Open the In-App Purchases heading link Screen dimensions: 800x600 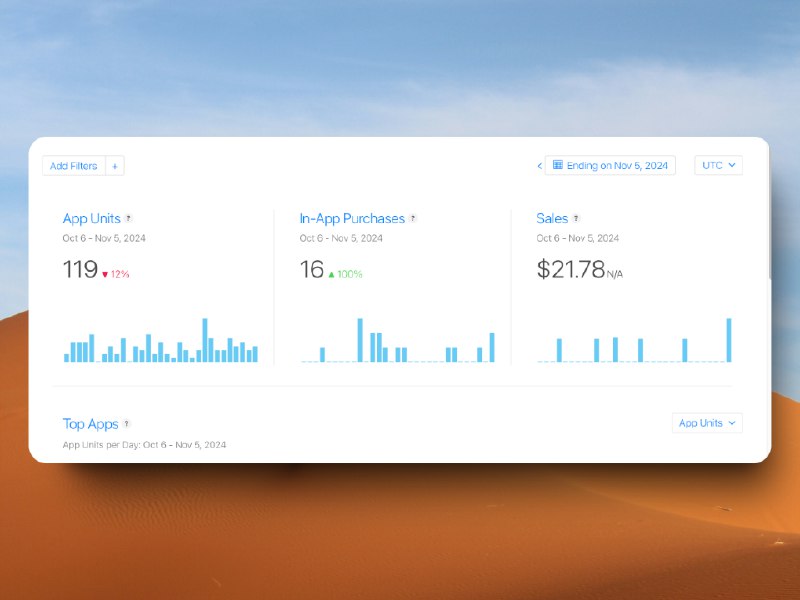352,218
